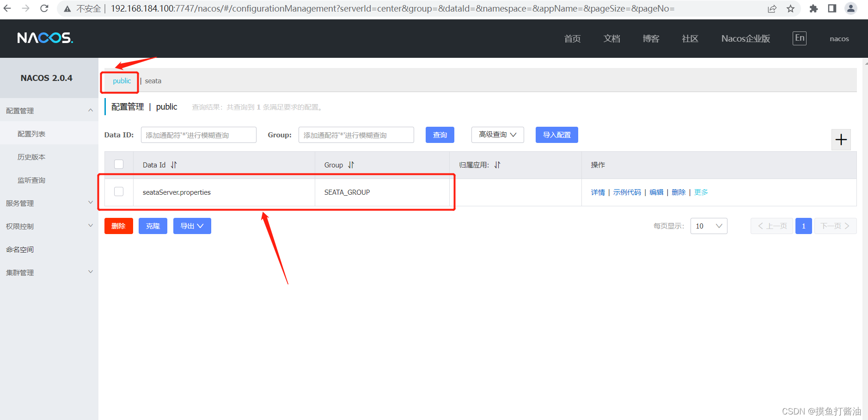Reload the page with refresh icon
Viewport: 868px width, 420px height.
pos(44,8)
